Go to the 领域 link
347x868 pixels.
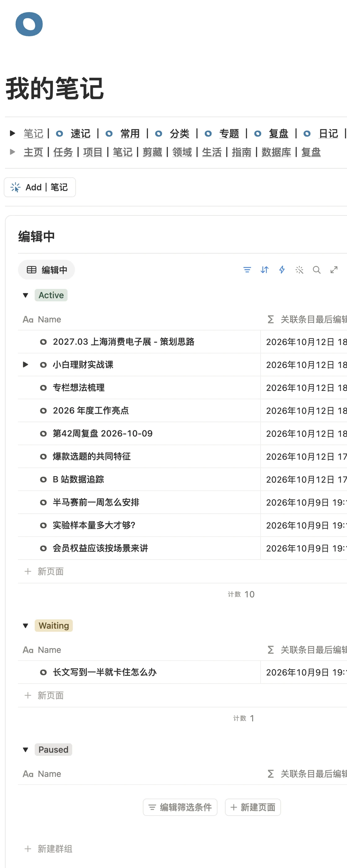point(182,152)
